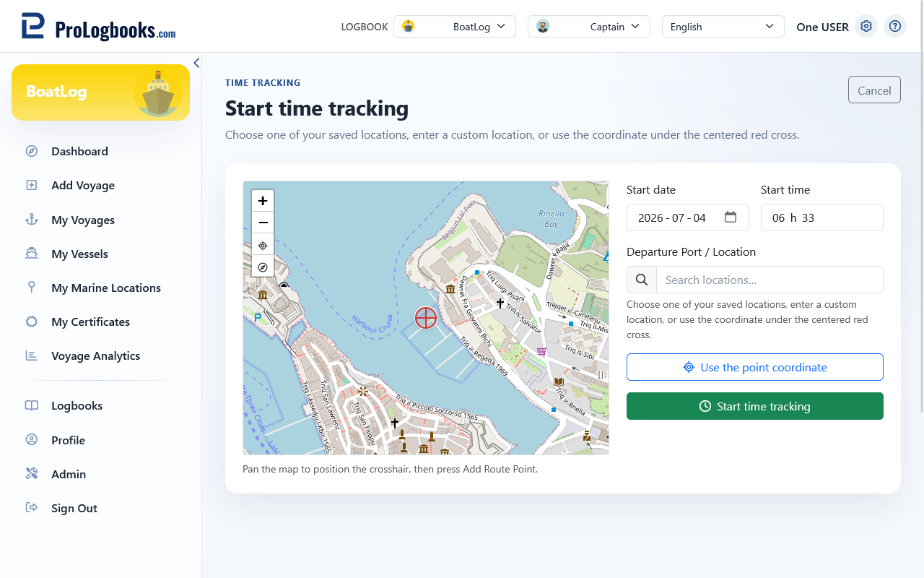Expand the English language selector

point(723,27)
